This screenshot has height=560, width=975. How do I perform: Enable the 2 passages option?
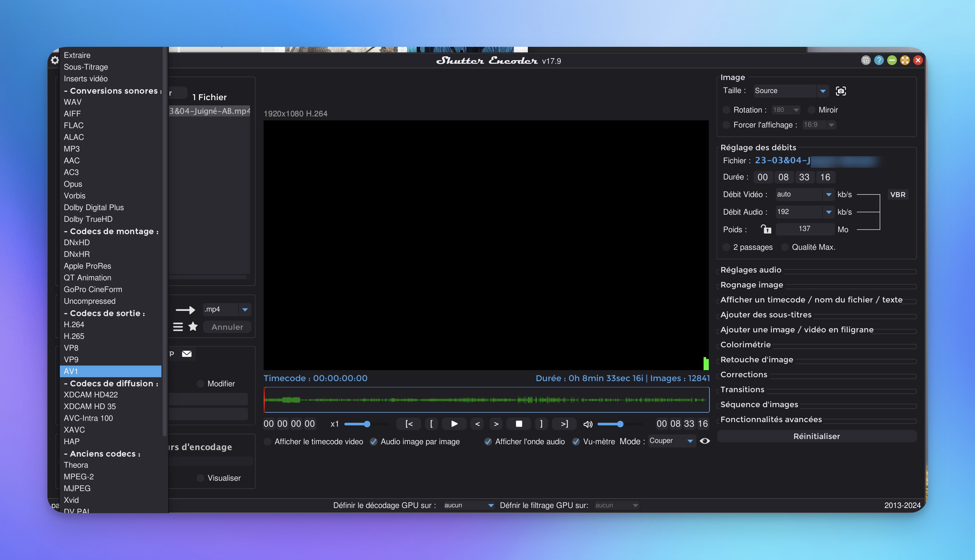click(726, 247)
